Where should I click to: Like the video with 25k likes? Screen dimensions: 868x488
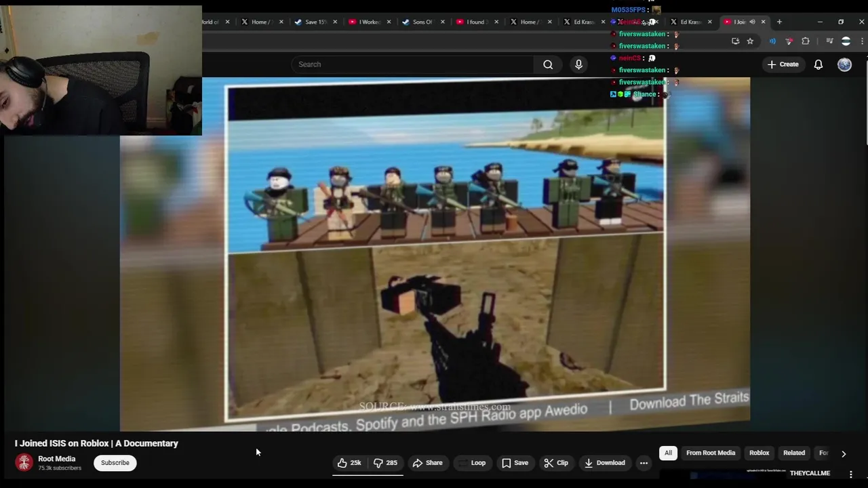(x=349, y=463)
